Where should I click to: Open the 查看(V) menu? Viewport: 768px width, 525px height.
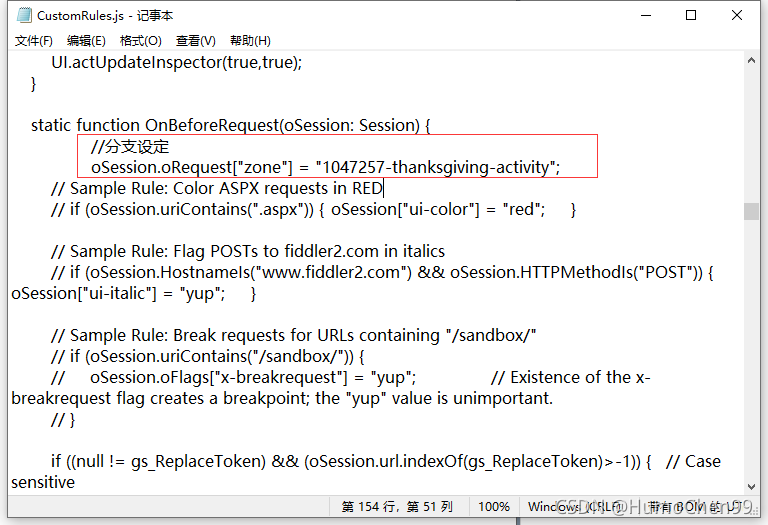click(195, 41)
